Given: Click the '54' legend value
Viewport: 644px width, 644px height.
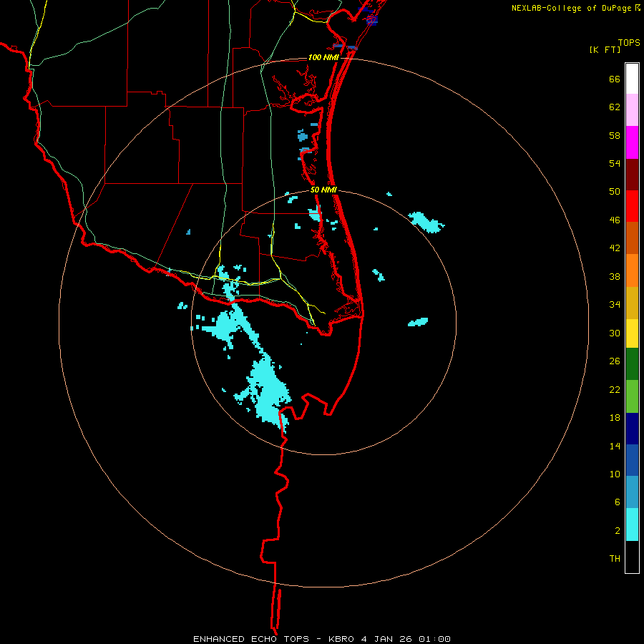Looking at the screenshot, I should click(615, 163).
